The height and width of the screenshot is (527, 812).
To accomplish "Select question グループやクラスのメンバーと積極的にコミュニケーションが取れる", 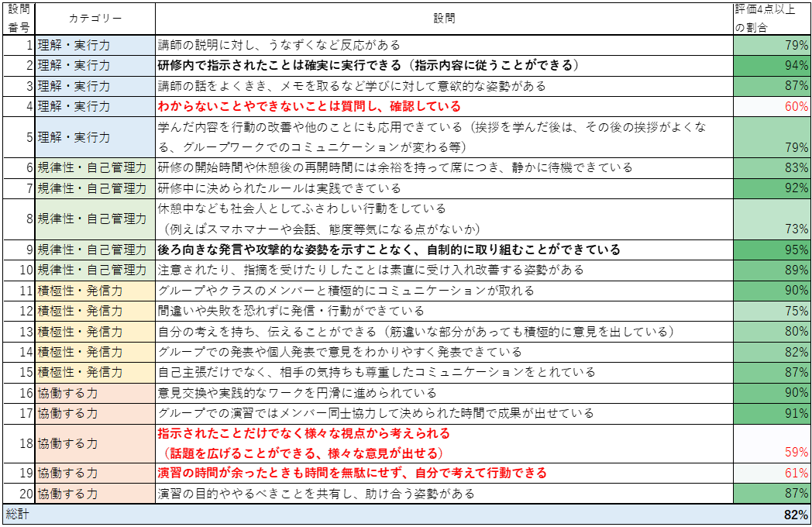I will tap(444, 291).
